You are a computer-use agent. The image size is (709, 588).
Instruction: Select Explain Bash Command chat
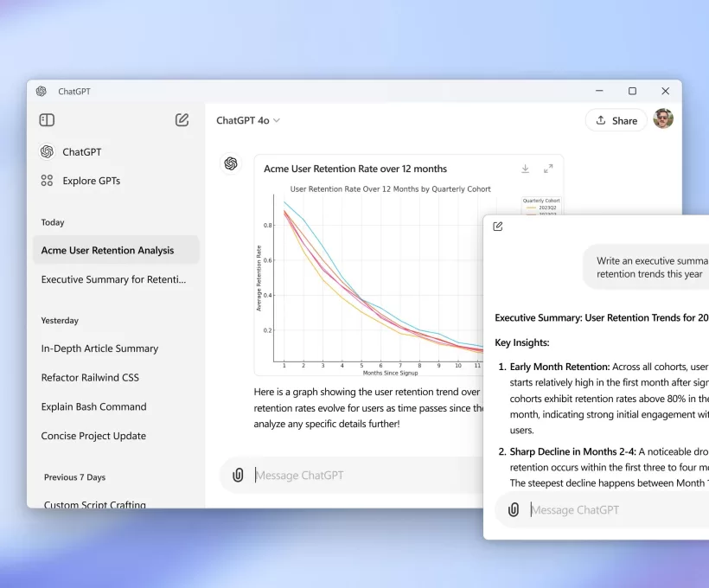pyautogui.click(x=93, y=406)
